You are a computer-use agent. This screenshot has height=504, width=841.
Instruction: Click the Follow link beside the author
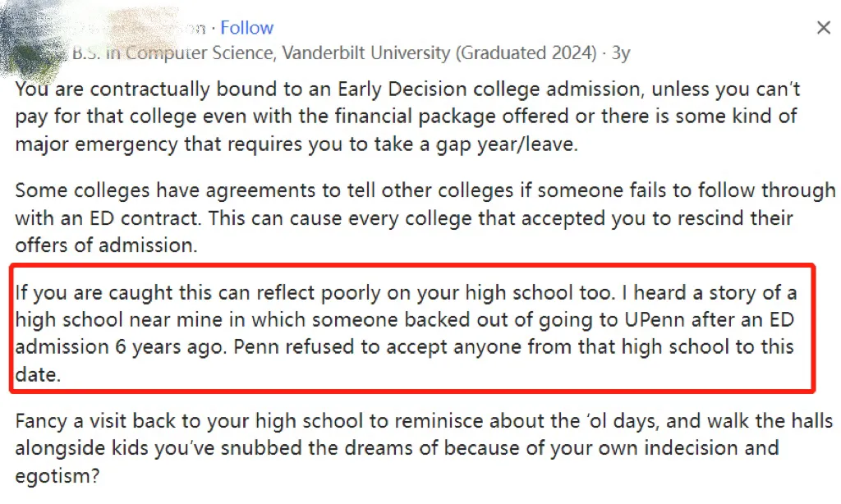pos(246,28)
